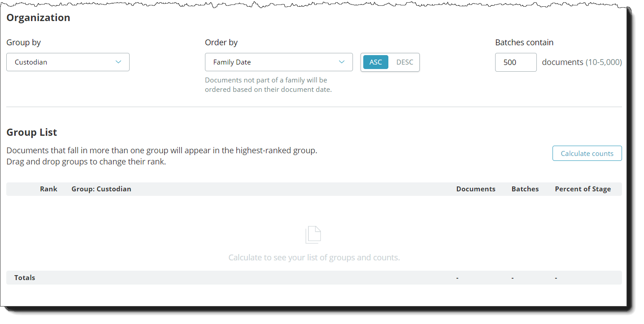Click the empty document placeholder icon
The width and height of the screenshot is (644, 324).
313,235
